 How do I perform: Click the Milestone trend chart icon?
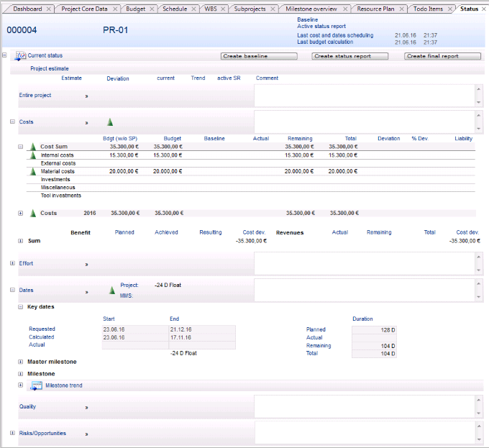pos(36,385)
